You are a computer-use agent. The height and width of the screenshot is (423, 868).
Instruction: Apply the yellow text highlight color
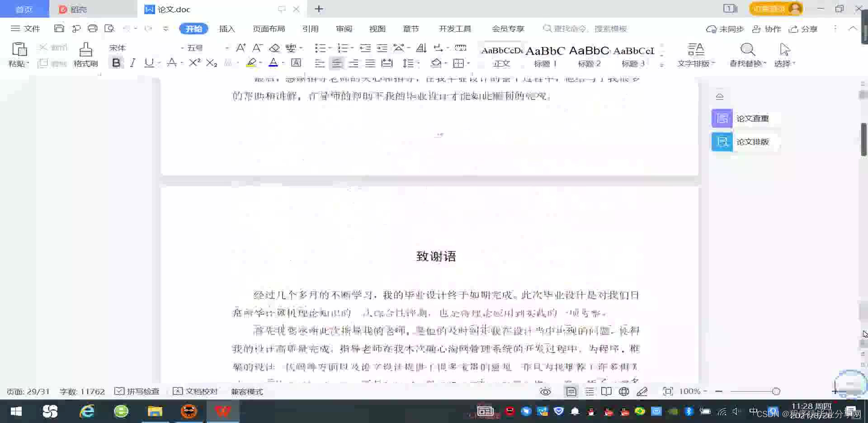coord(251,63)
